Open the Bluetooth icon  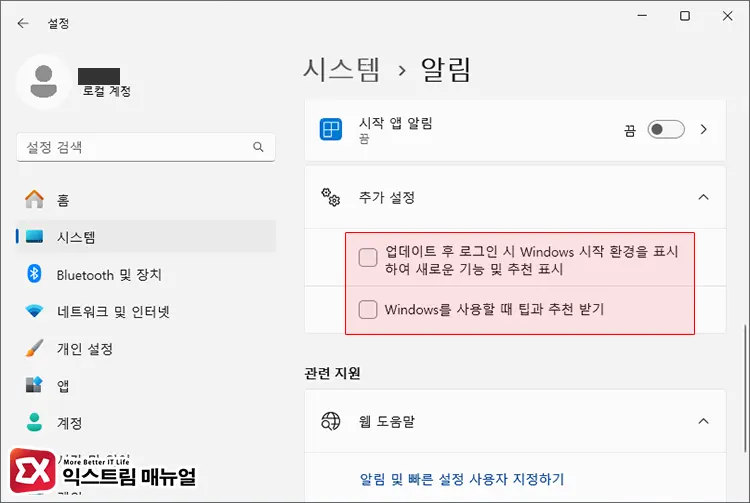(34, 274)
